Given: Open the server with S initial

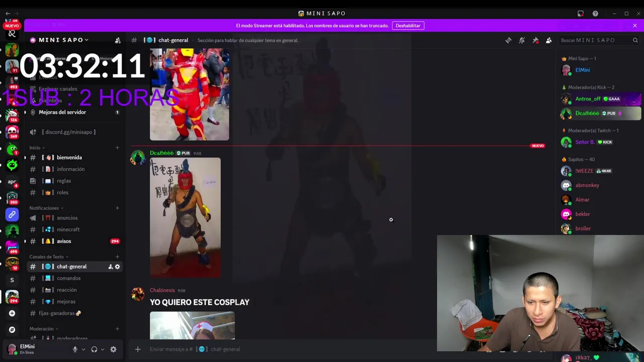Looking at the screenshot, I should coord(12,280).
